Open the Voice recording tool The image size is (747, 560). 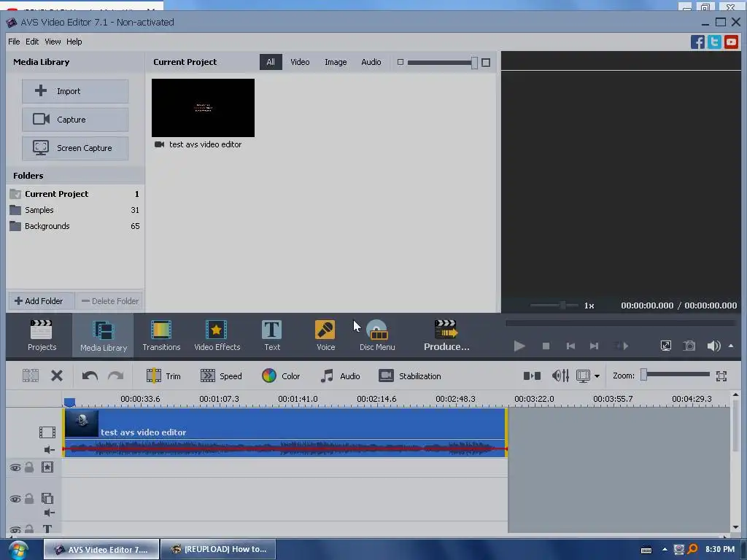326,335
